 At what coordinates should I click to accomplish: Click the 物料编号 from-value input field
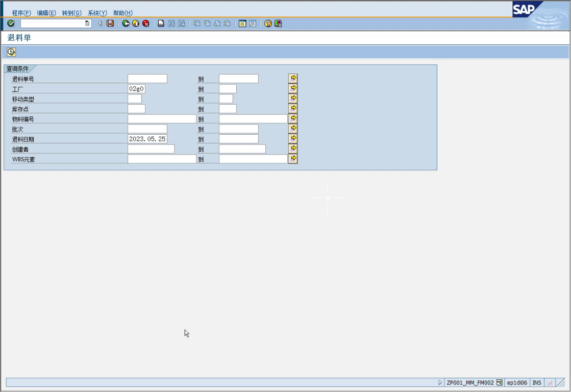pos(162,119)
